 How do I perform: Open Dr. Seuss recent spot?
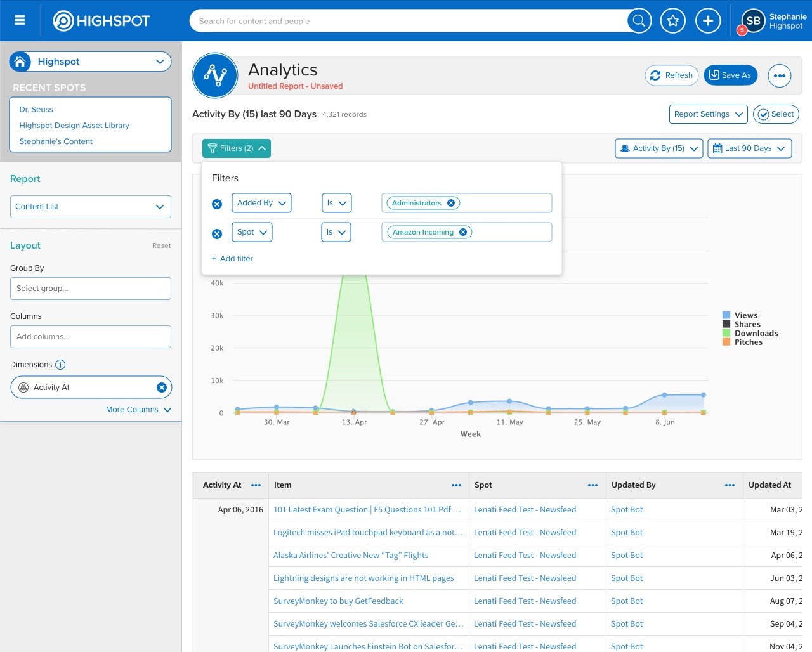36,110
